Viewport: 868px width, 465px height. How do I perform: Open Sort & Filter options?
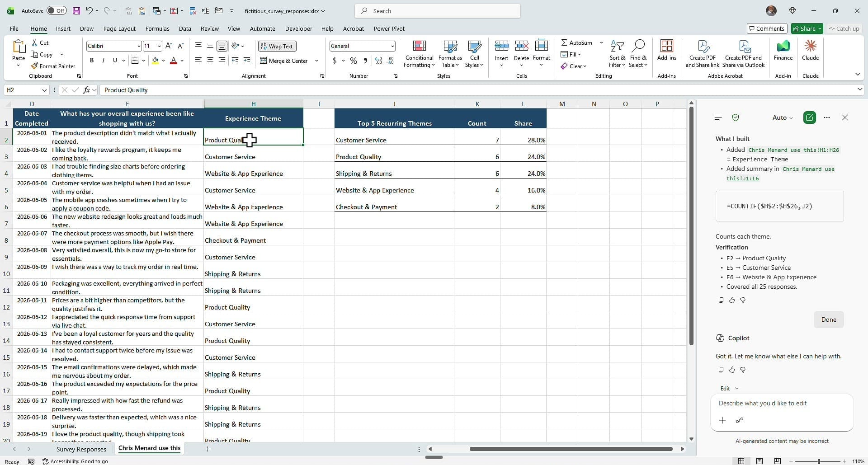[617, 54]
